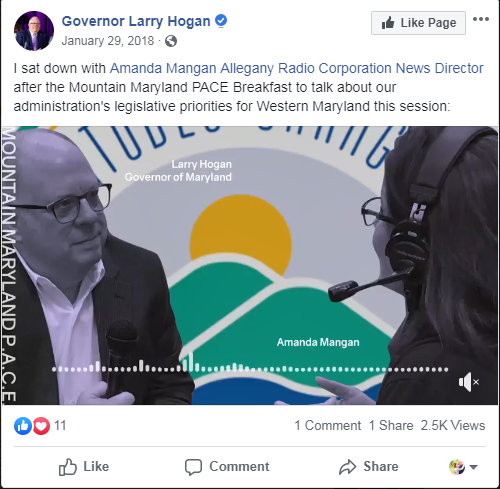Click the audio waveform progress bar
Screen dimensions: 500x489
point(250,367)
